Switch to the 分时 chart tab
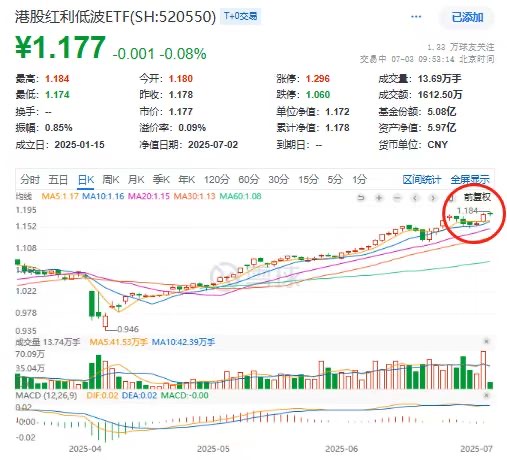The height and width of the screenshot is (460, 507). (30, 180)
